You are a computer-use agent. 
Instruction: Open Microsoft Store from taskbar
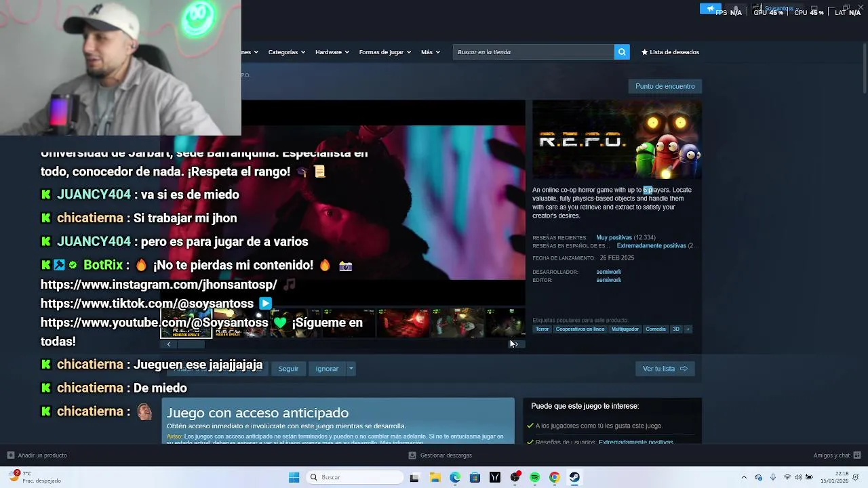(x=475, y=477)
